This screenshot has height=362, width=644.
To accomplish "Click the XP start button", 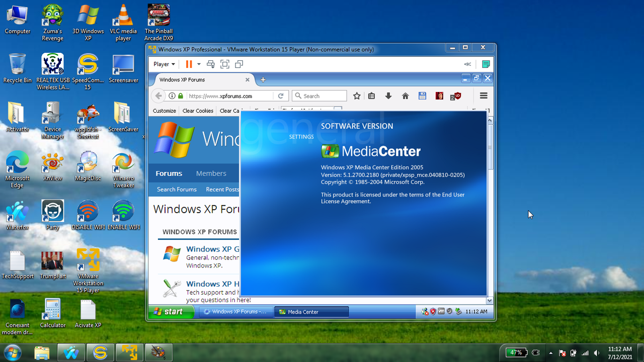I will (x=171, y=312).
